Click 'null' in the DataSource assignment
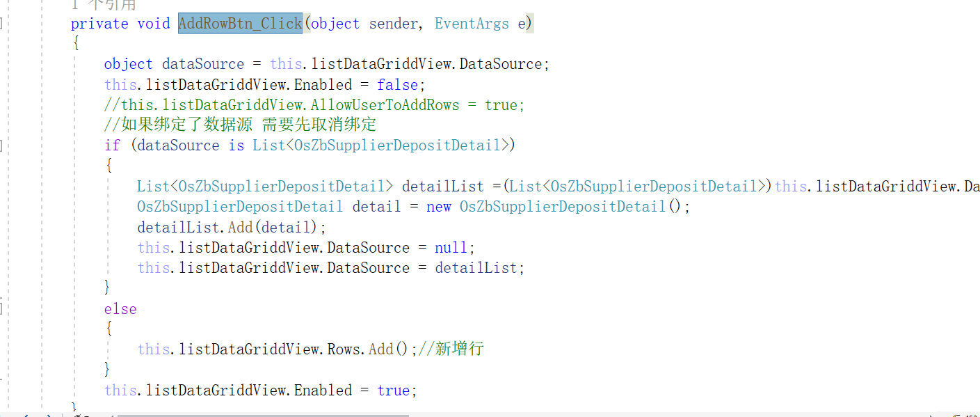Viewport: 980px width, 417px height. (x=451, y=248)
